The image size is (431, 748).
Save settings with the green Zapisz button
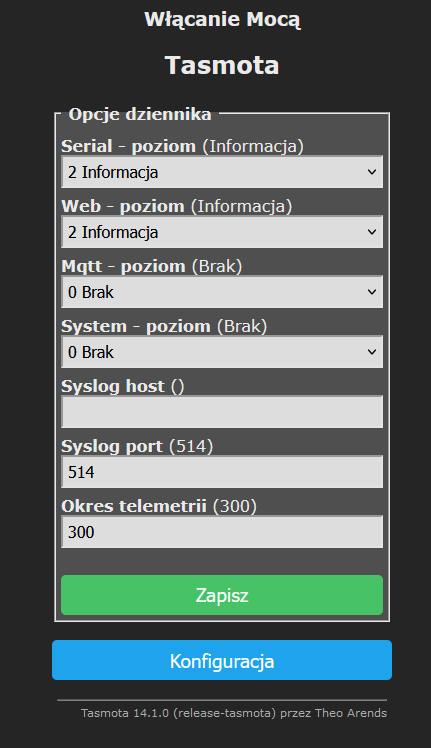tap(222, 595)
